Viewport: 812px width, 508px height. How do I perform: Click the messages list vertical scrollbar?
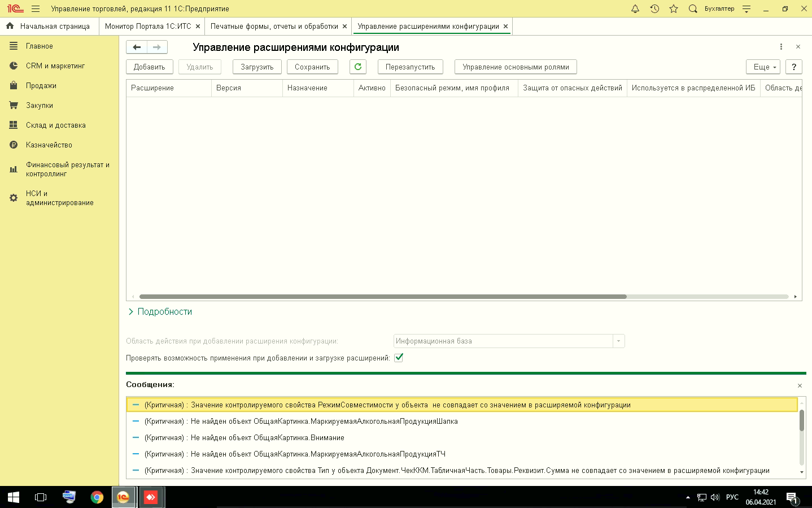tap(802, 421)
